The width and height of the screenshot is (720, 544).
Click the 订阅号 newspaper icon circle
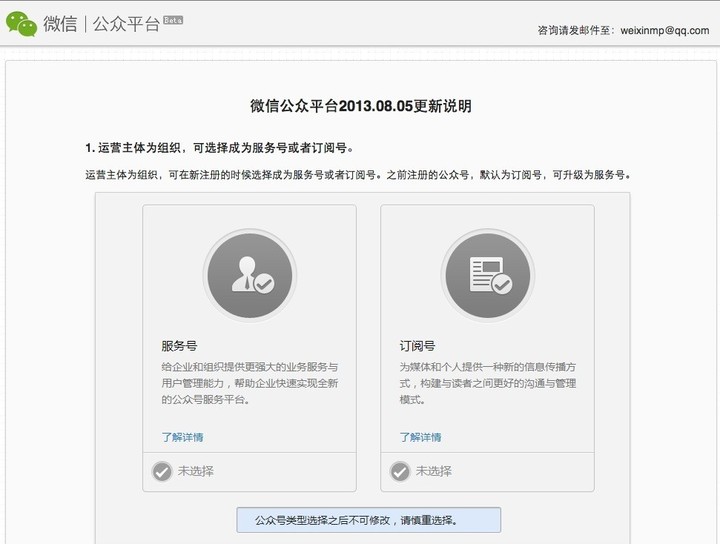pos(487,275)
